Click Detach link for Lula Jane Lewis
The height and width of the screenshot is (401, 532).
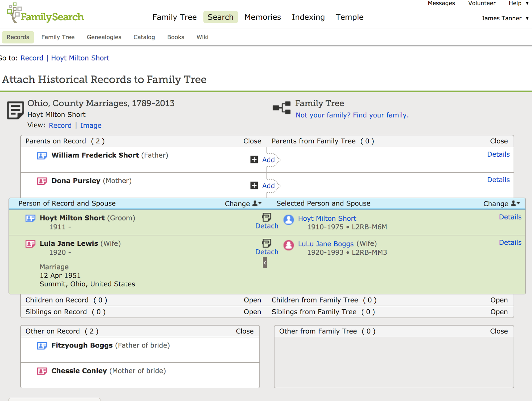click(x=267, y=252)
